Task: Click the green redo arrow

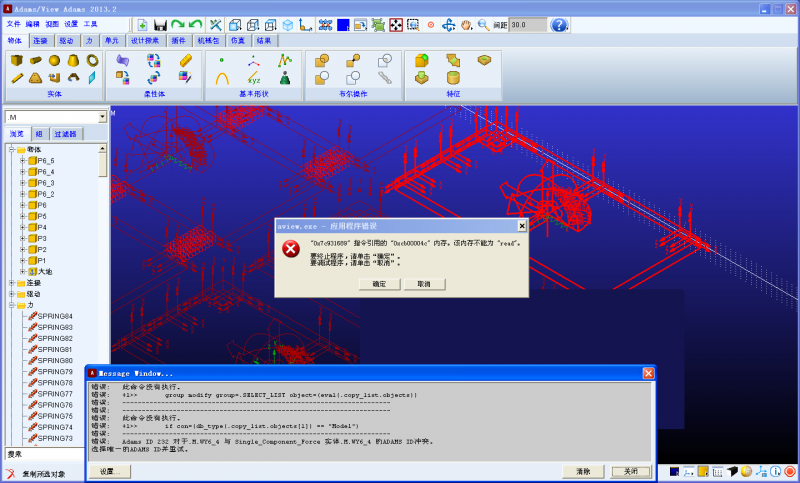Action: tap(178, 24)
